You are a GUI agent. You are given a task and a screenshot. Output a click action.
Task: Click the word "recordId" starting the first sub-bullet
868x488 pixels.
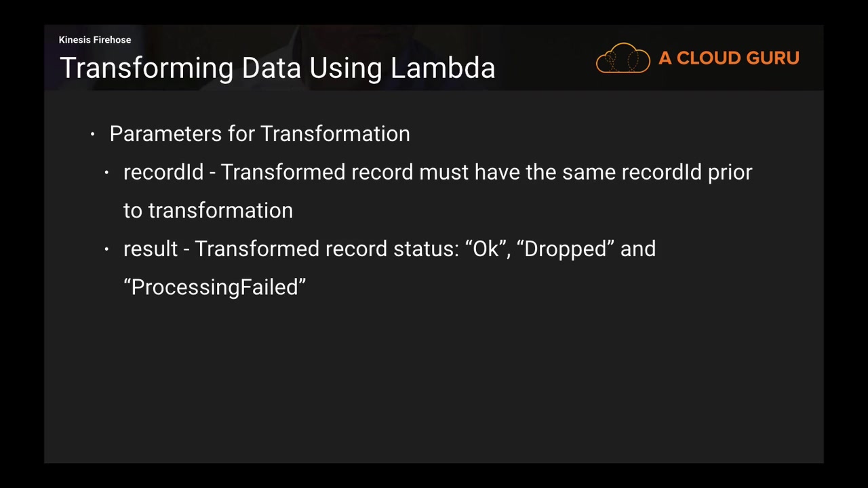[163, 172]
